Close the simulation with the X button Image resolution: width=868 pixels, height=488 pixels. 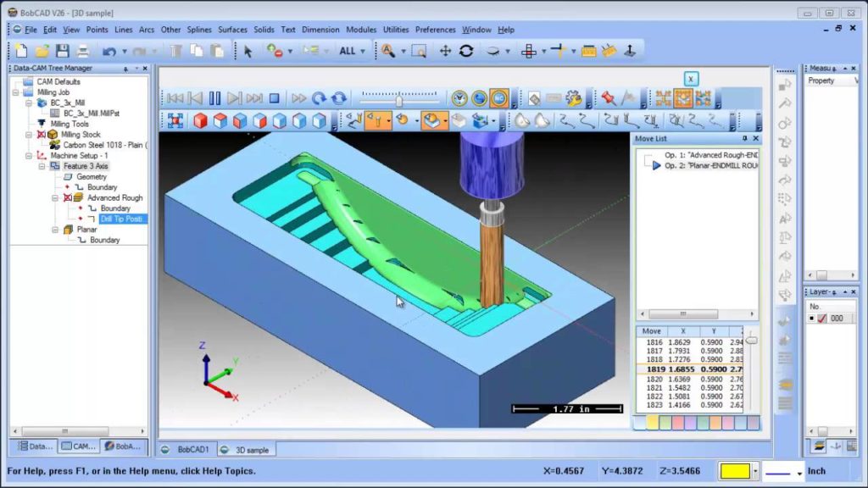click(x=691, y=79)
